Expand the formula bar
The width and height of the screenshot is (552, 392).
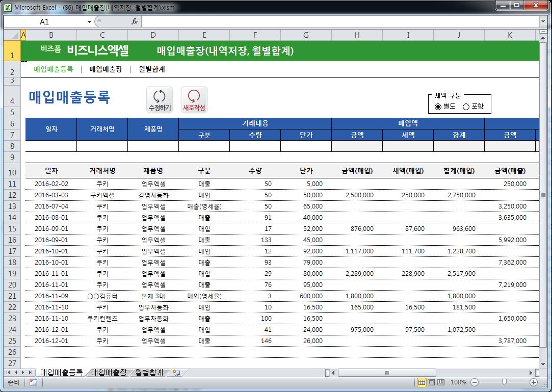(543, 21)
